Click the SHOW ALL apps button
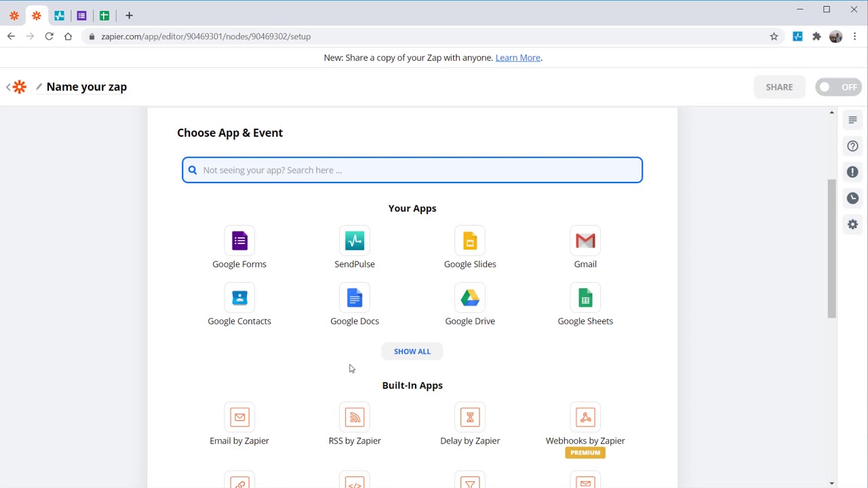The height and width of the screenshot is (488, 868). tap(412, 351)
